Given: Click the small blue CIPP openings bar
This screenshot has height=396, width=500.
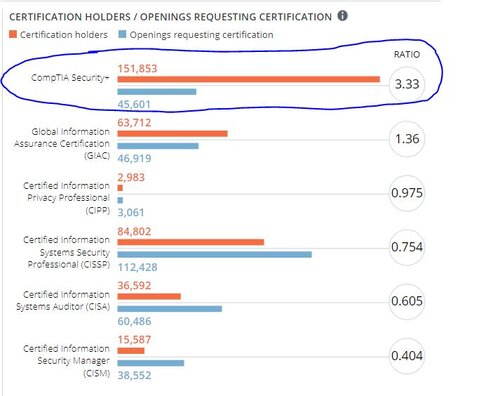Looking at the screenshot, I should click(x=120, y=200).
